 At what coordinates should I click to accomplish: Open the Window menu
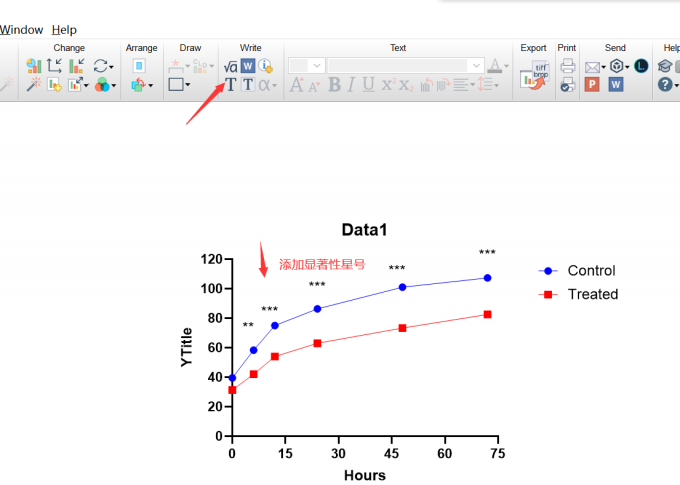(20, 30)
